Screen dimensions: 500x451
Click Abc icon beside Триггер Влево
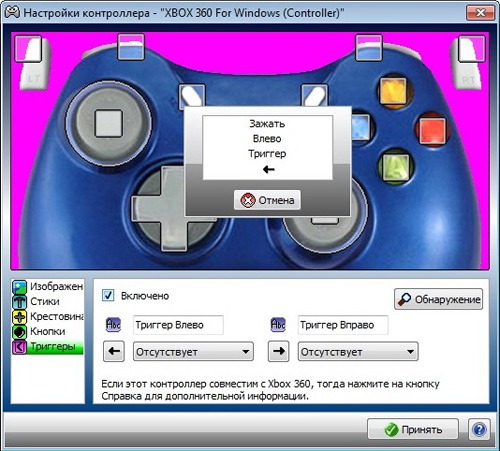(x=113, y=325)
